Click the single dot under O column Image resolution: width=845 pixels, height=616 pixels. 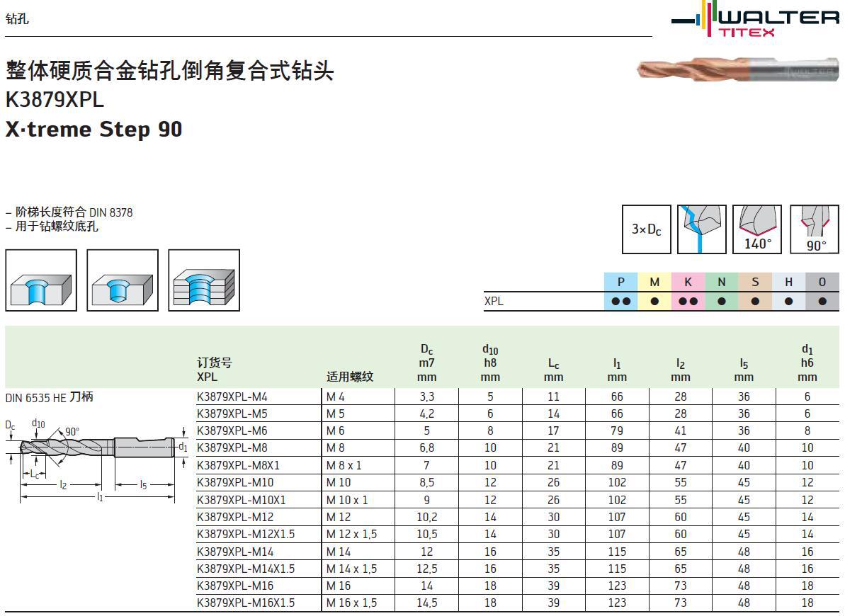coord(822,301)
